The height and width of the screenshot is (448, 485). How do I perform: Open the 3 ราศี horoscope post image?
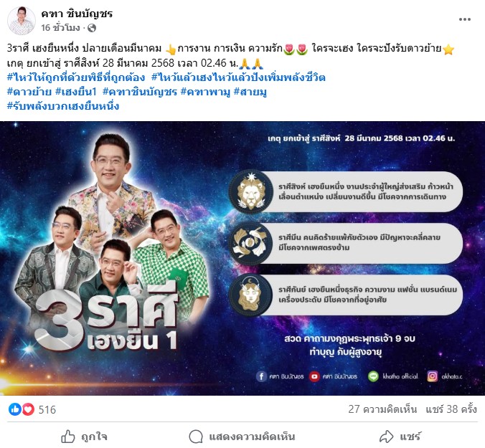pyautogui.click(x=242, y=258)
